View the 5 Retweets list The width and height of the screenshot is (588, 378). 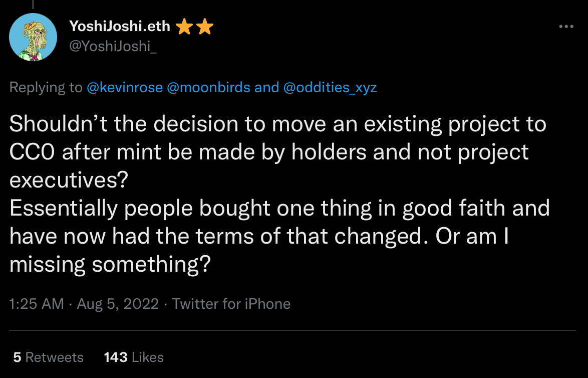coord(48,357)
